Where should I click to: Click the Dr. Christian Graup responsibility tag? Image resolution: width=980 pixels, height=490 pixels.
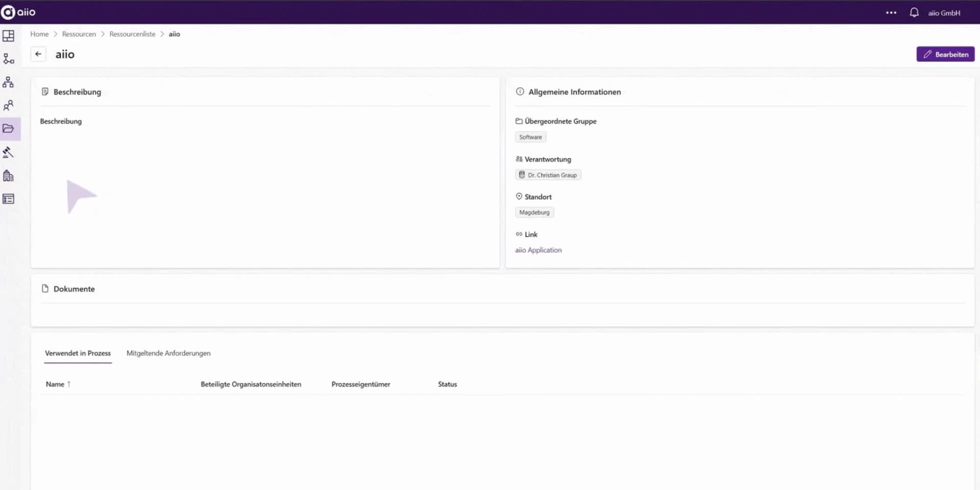point(548,175)
